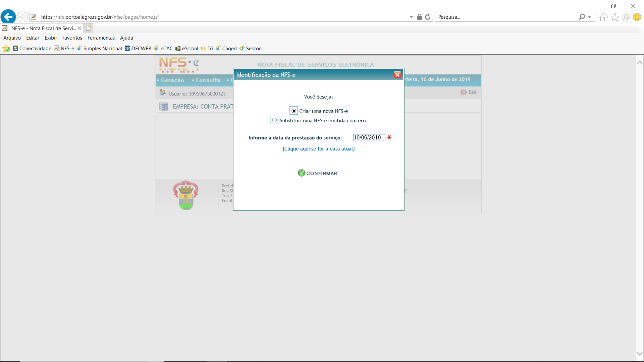The image size is (644, 362).
Task: Click the page refresh icon
Action: tap(428, 17)
